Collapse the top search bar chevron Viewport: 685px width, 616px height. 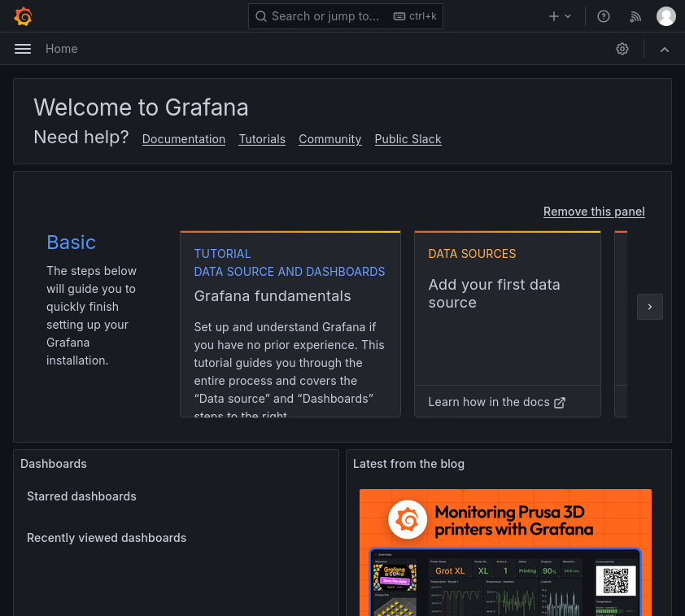665,50
